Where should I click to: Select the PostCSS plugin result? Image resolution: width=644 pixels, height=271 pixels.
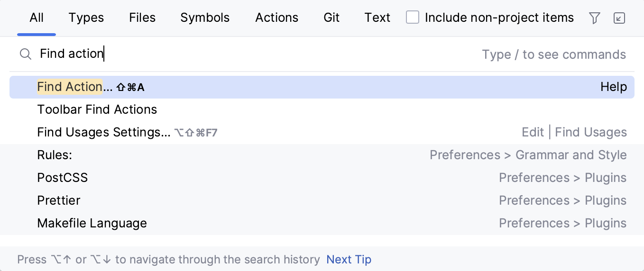click(63, 178)
